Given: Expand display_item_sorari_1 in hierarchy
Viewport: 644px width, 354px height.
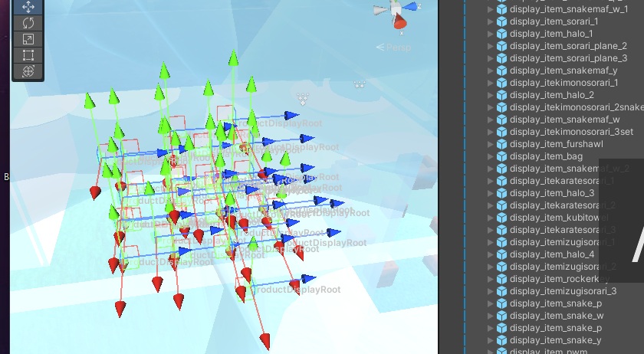Looking at the screenshot, I should [491, 21].
